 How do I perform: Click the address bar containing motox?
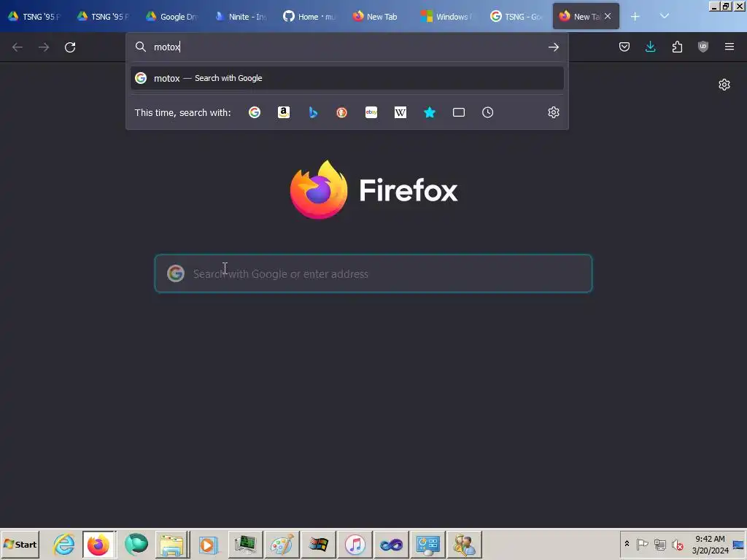point(347,47)
